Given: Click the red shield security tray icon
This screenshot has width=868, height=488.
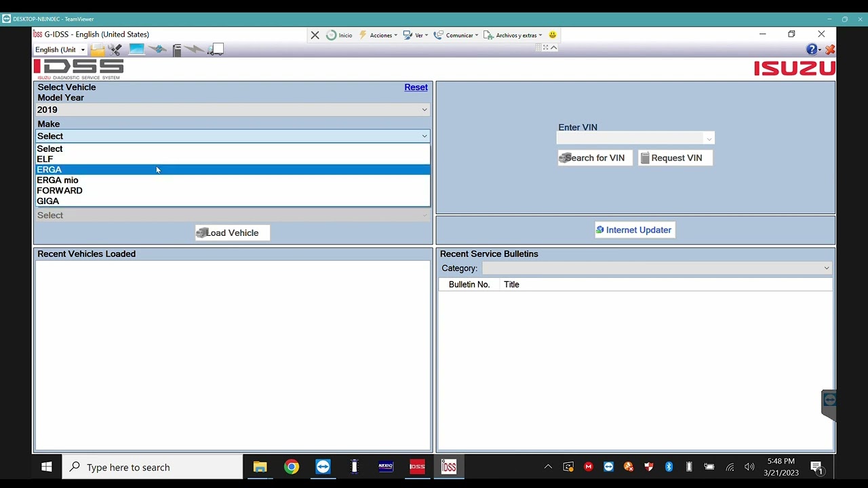Looking at the screenshot, I should click(649, 467).
